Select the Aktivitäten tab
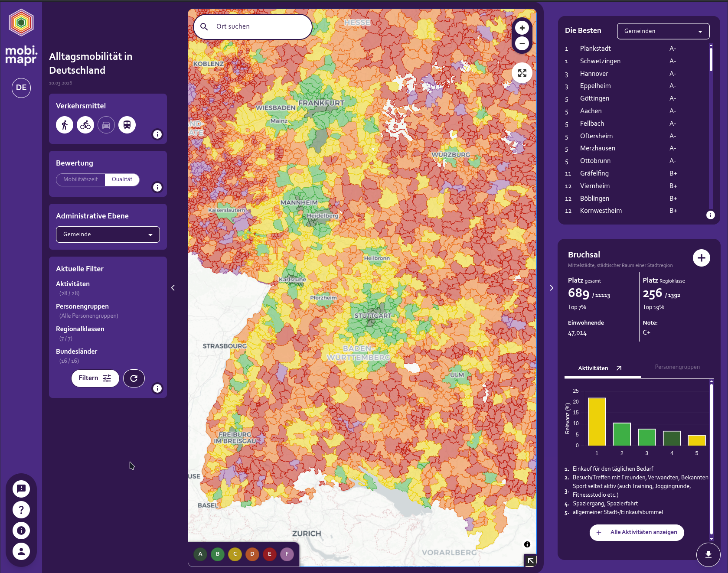The image size is (728, 573). pyautogui.click(x=593, y=368)
